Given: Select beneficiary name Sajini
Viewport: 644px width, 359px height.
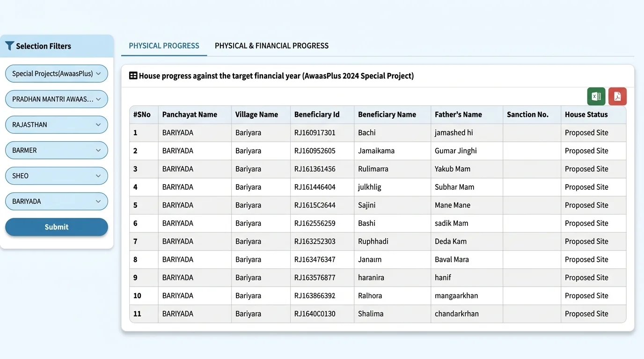Looking at the screenshot, I should click(367, 205).
